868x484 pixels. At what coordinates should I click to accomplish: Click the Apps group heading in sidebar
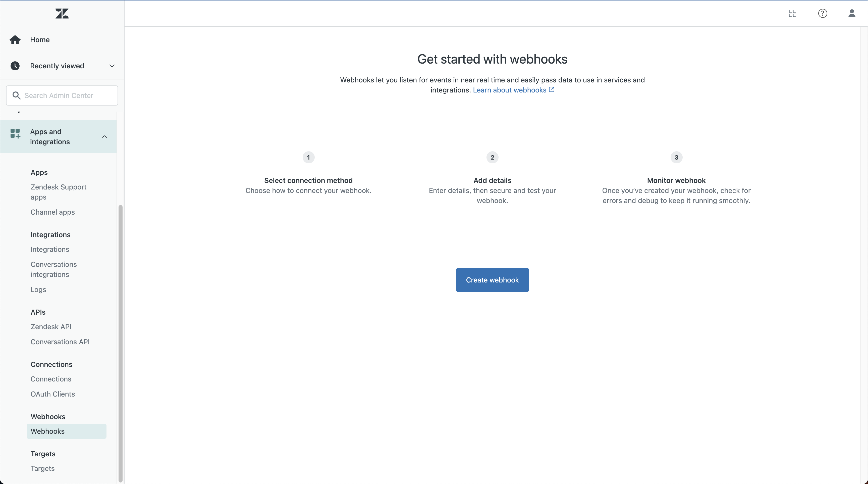coord(39,172)
